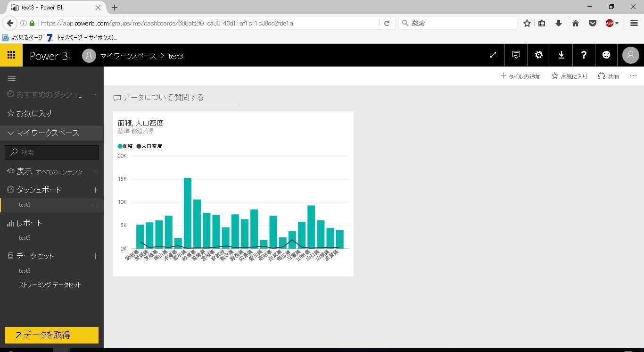644x352 pixels.
Task: Open the notifications icon in header
Action: 516,55
